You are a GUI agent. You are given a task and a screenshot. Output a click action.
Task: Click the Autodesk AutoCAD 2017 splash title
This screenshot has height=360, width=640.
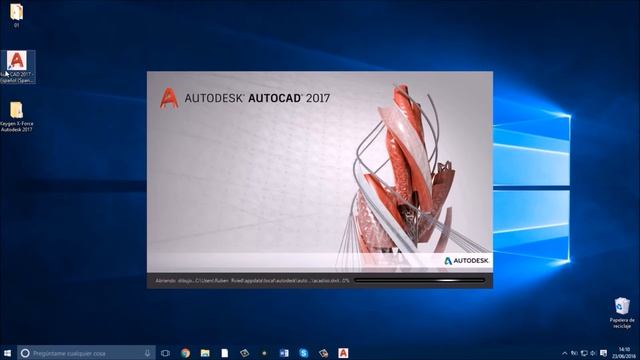(x=257, y=98)
